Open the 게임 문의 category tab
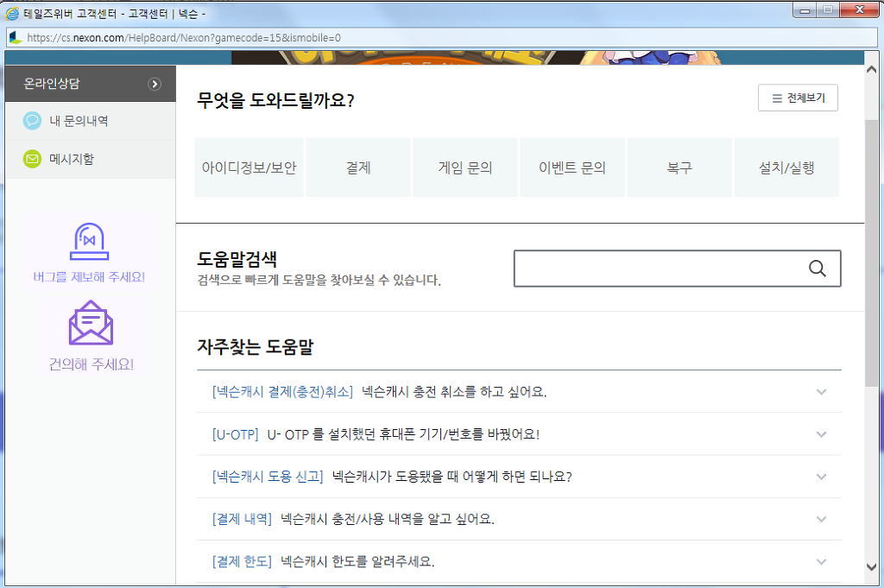Screen dimensions: 884x588 (x=465, y=168)
